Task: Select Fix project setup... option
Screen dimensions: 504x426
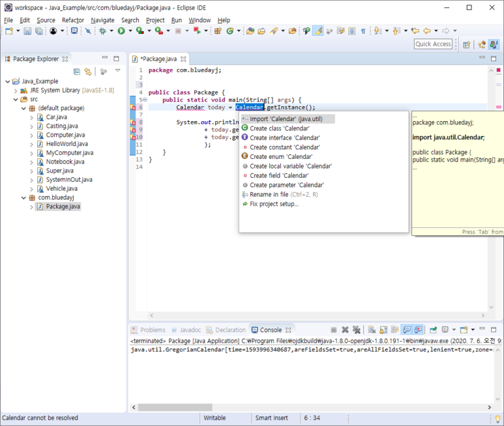Action: [270, 204]
